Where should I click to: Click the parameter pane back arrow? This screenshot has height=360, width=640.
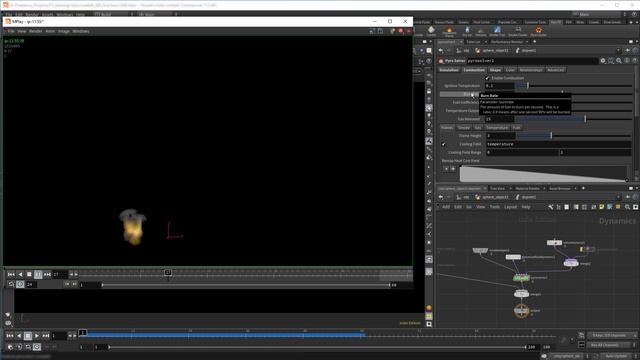(441, 51)
